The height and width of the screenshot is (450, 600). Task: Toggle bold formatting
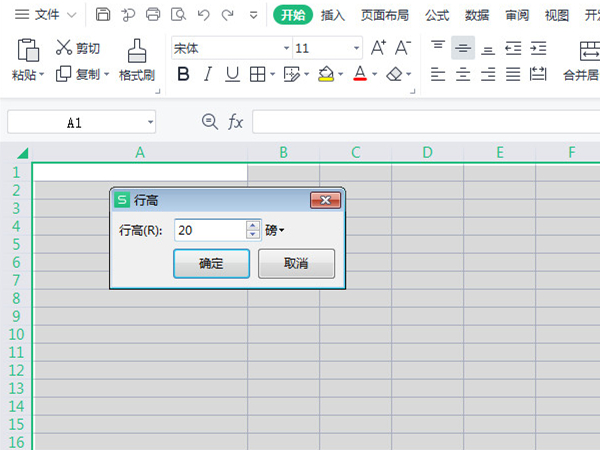point(183,74)
